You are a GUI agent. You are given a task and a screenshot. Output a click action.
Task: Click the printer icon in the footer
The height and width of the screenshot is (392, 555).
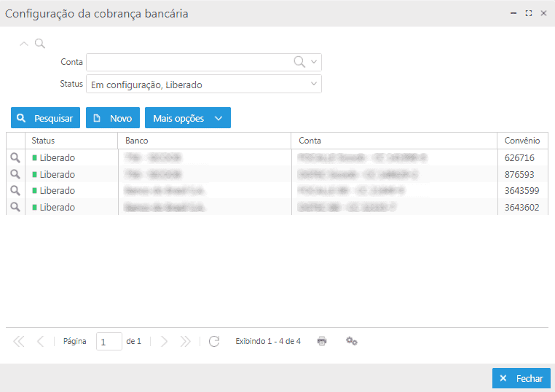point(322,341)
